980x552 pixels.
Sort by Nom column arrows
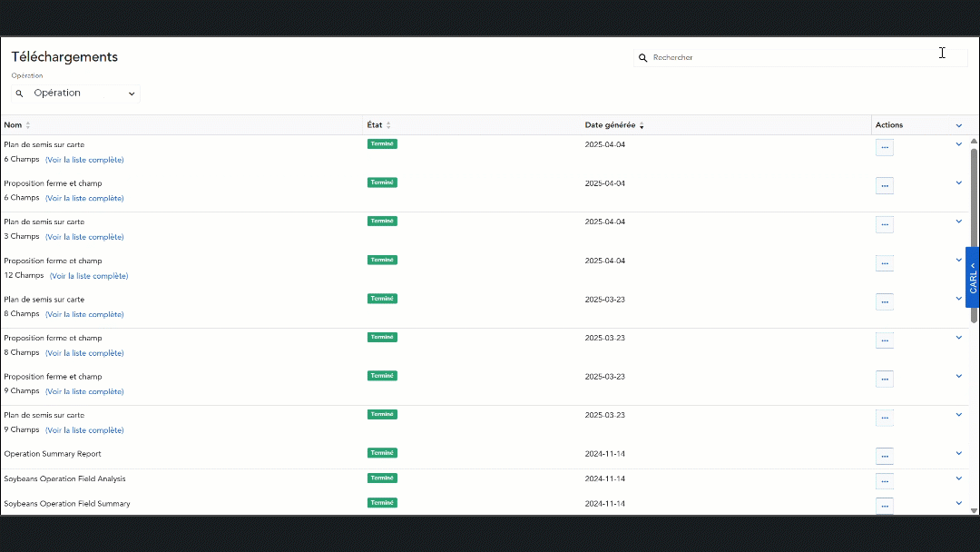click(x=28, y=125)
